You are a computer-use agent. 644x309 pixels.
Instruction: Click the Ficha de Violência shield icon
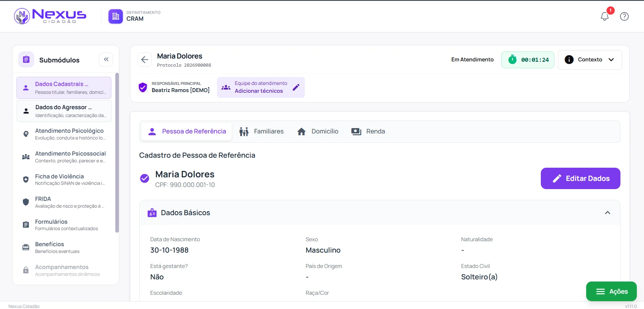(x=26, y=179)
